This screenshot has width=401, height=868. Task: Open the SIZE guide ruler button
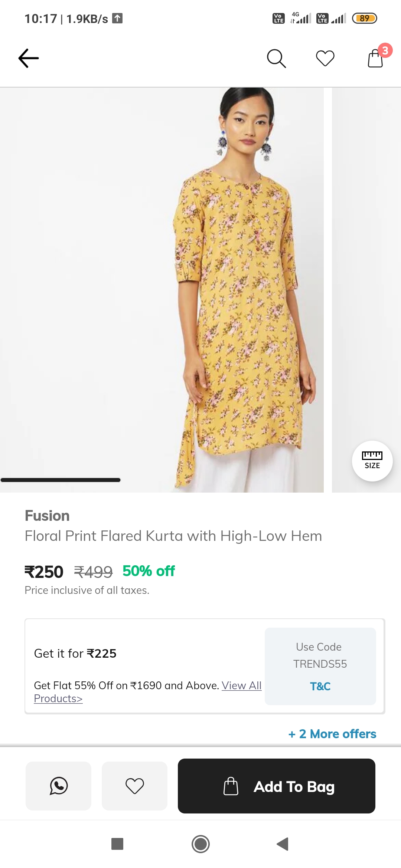[372, 461]
